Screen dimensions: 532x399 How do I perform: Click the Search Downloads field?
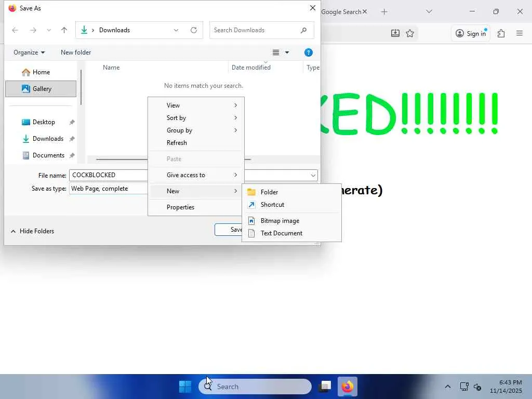(x=262, y=30)
